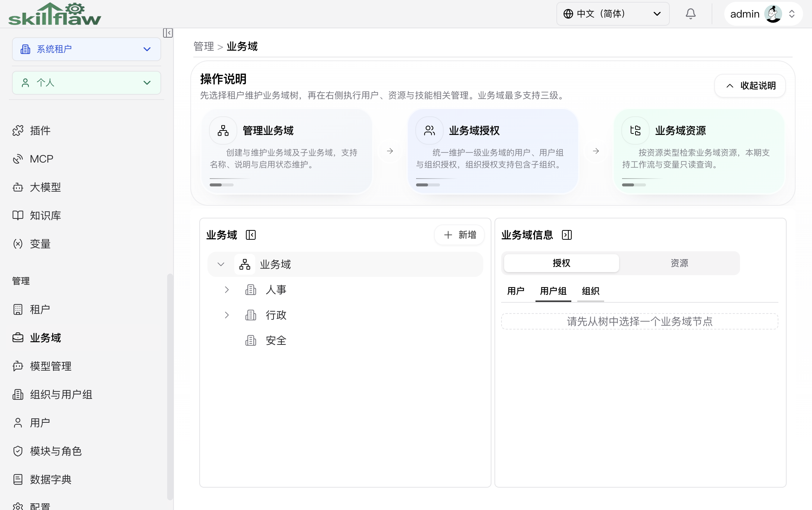812x510 pixels.
Task: Expand the 行政 tree node
Action: pos(227,315)
